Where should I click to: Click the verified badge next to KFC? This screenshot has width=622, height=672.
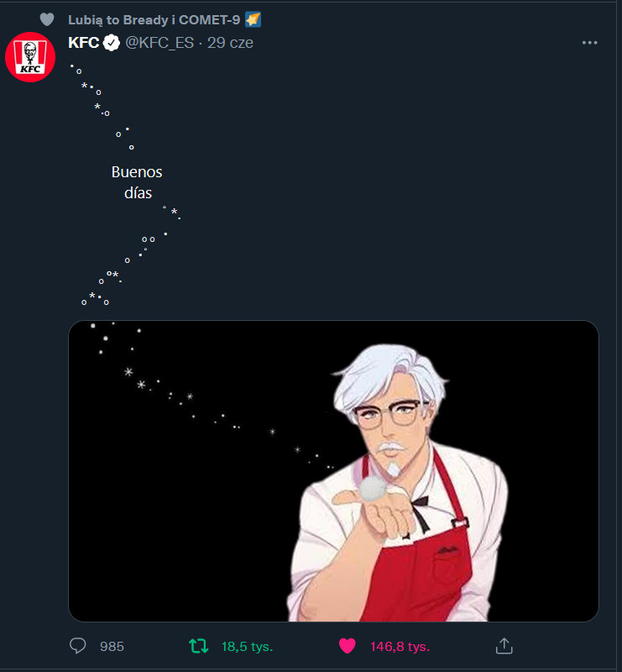point(112,43)
